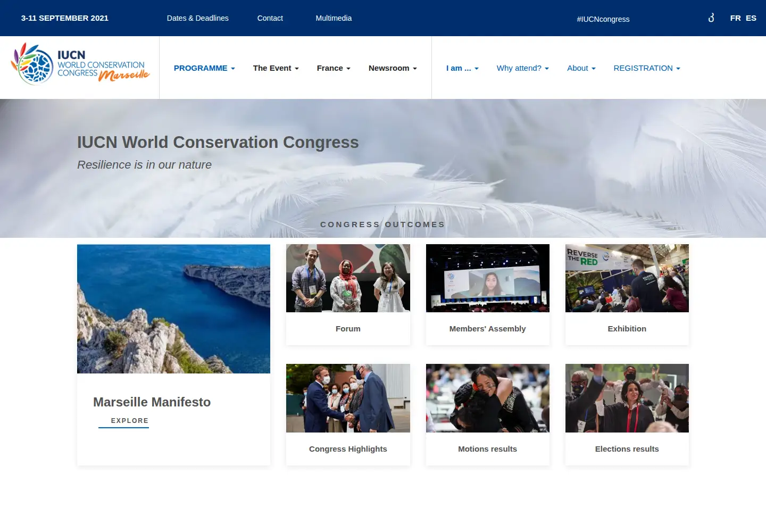Select the Exhibition label

pos(627,329)
